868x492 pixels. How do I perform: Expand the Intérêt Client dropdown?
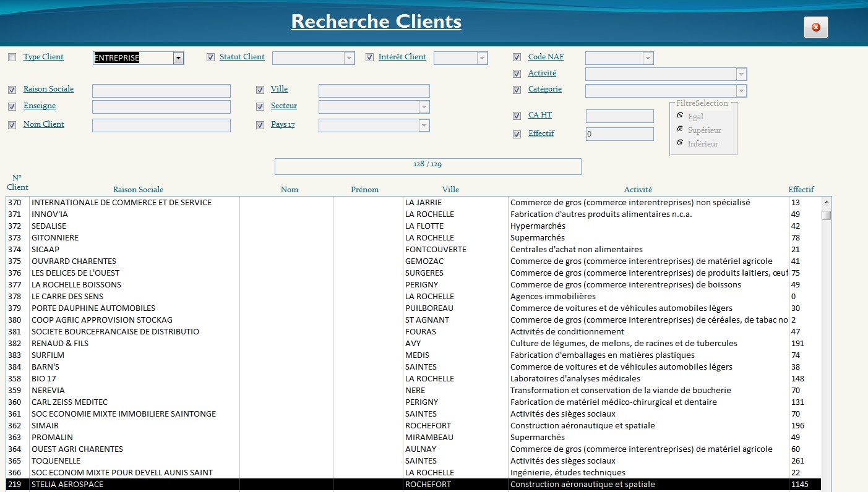(x=483, y=58)
